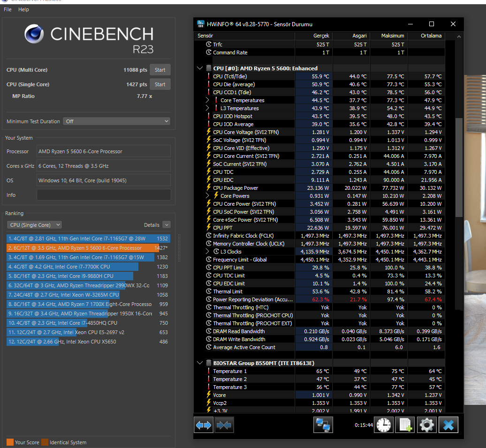
Task: Click the bolt icon beside CPU Package Power
Action: 209,187
